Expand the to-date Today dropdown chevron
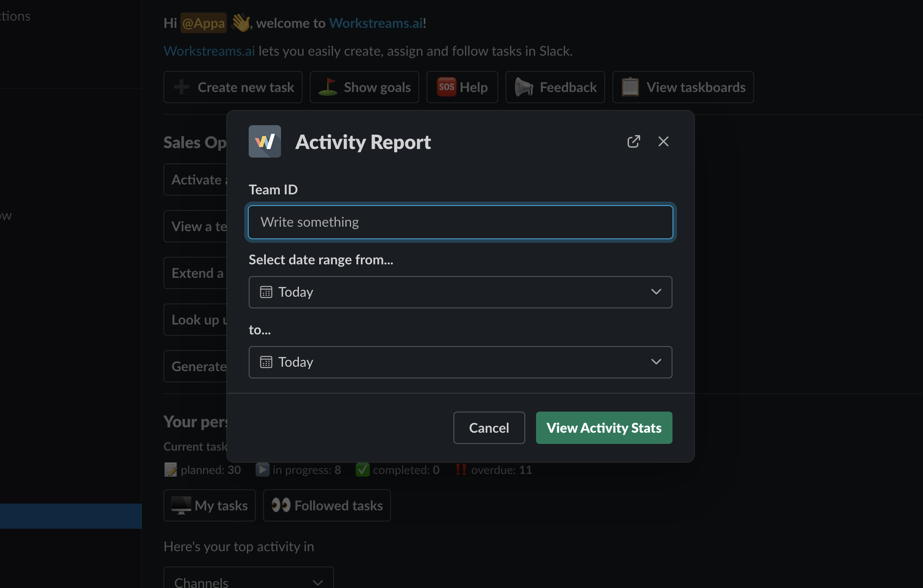Viewport: 923px width, 588px height. coord(656,362)
